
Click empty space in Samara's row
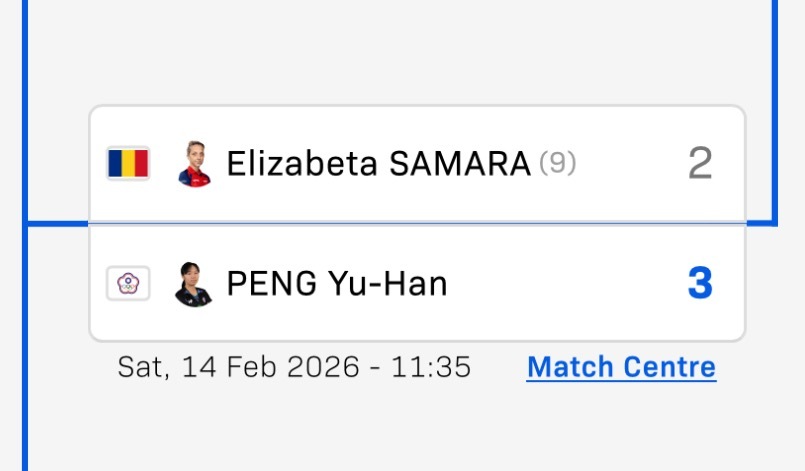(630, 164)
